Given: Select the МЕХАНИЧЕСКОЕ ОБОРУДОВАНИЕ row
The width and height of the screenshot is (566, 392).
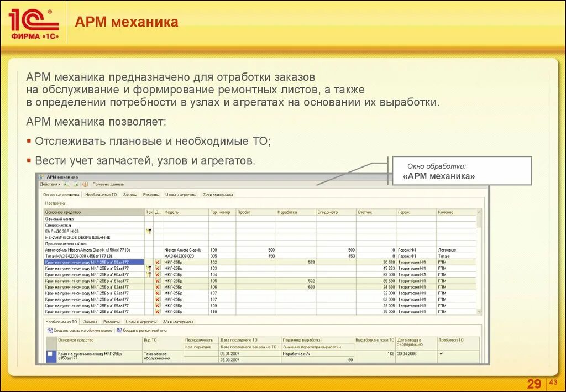Looking at the screenshot, I should pyautogui.click(x=260, y=238).
